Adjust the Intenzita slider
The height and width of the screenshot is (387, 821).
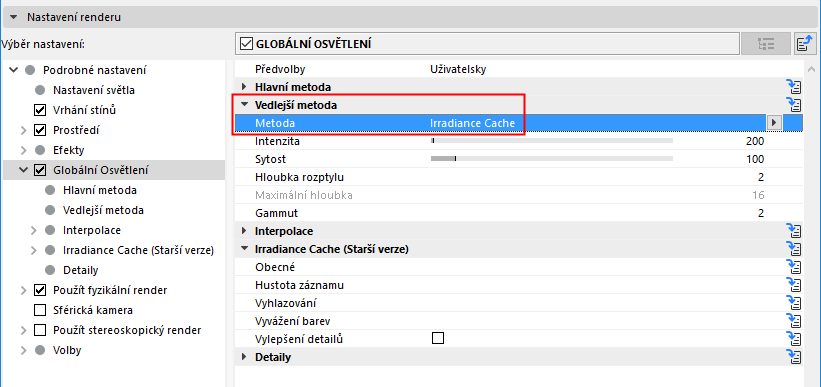click(x=551, y=141)
